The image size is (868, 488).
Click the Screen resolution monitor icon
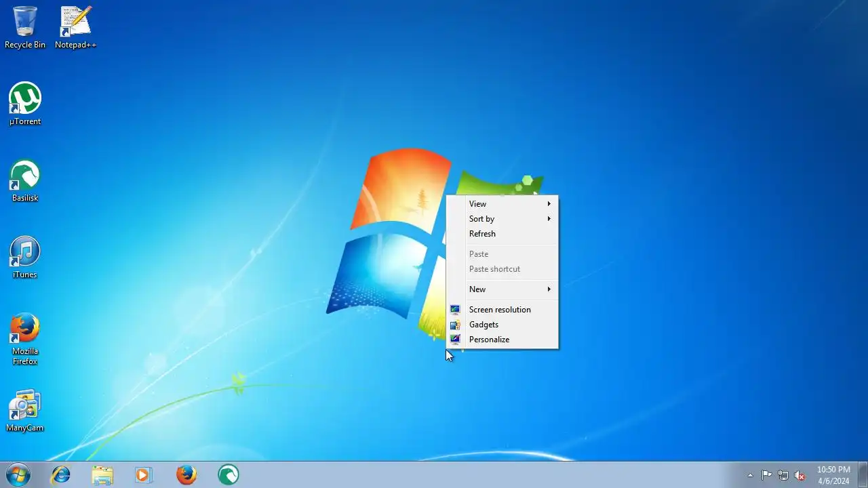tap(455, 310)
